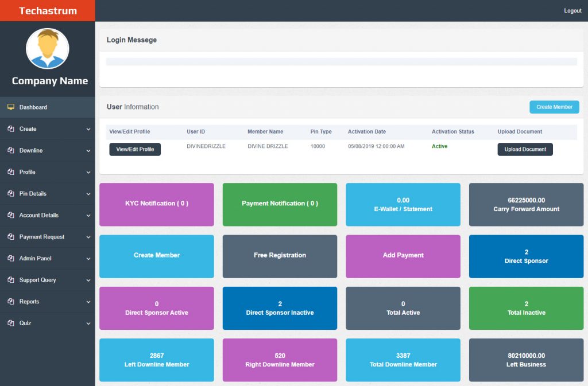Click the icon beside Create menu
Screen dimensions: 588x386
pos(10,129)
